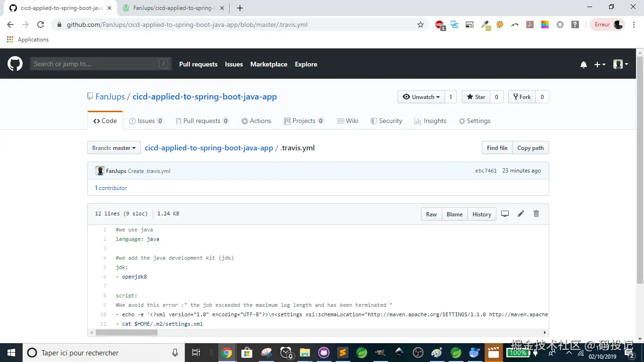Reload the current page

(x=41, y=25)
